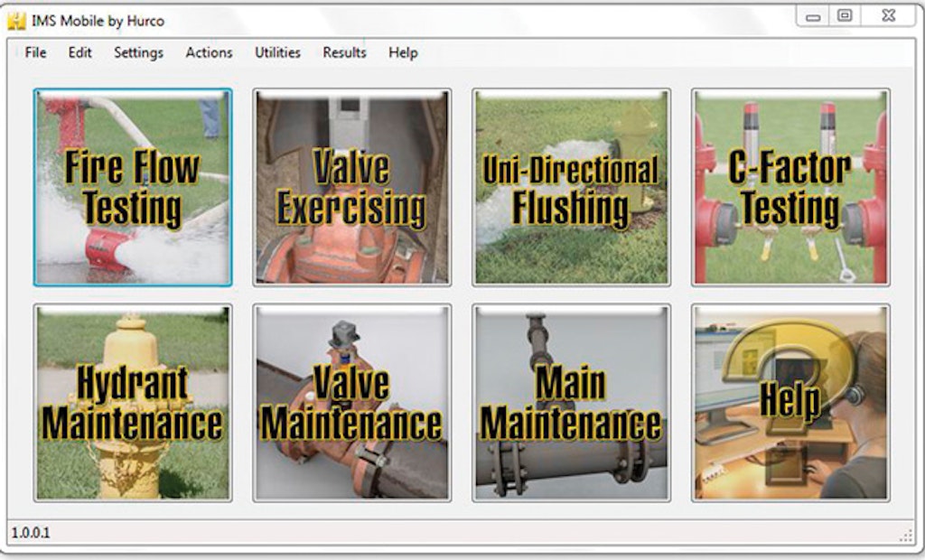Open the Edit menu

click(x=79, y=52)
